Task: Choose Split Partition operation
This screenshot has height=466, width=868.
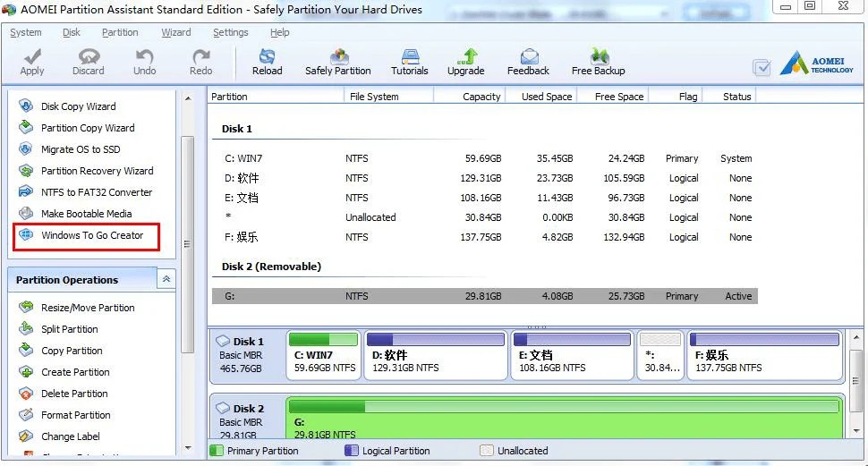Action: coord(69,329)
